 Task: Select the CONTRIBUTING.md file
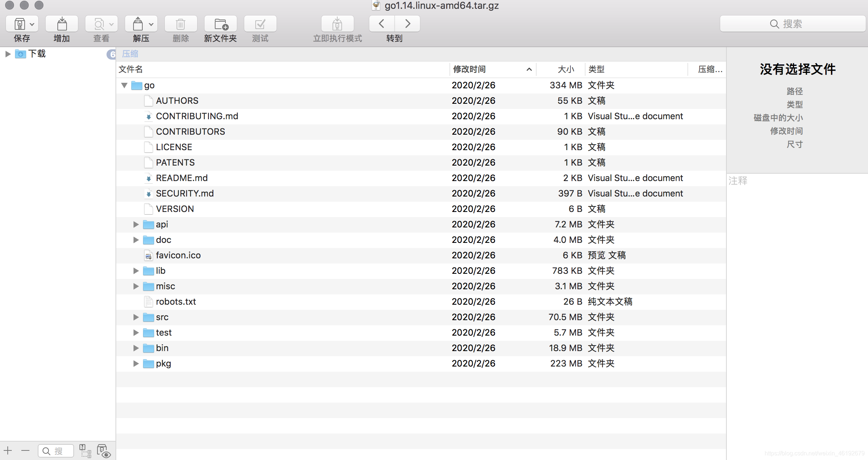(421, 116)
